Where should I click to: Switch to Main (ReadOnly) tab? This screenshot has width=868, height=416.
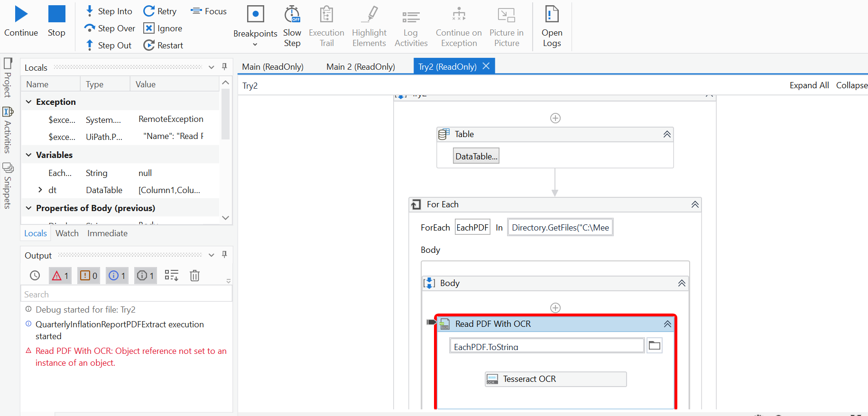click(x=273, y=66)
